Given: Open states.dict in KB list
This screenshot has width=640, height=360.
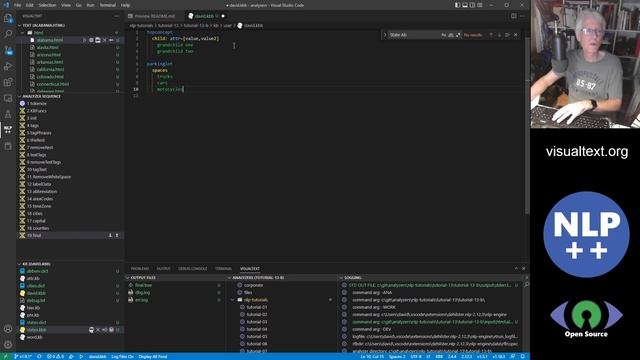Looking at the screenshot, I should [36, 322].
